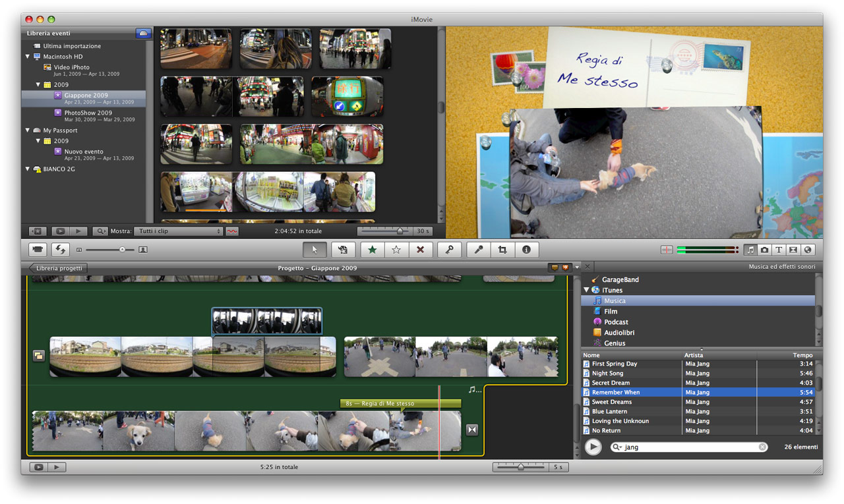Image resolution: width=844 pixels, height=504 pixels.
Task: Click the jang search input field
Action: [690, 447]
